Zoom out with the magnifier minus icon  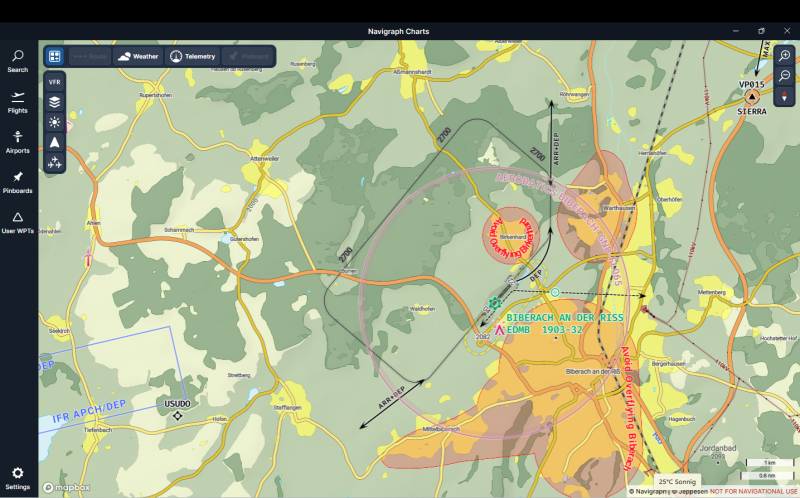784,76
